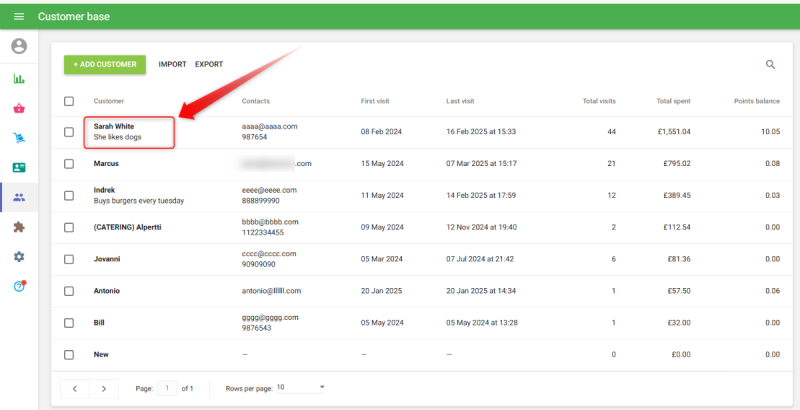
Task: Go to previous page with left chevron
Action: pyautogui.click(x=75, y=388)
